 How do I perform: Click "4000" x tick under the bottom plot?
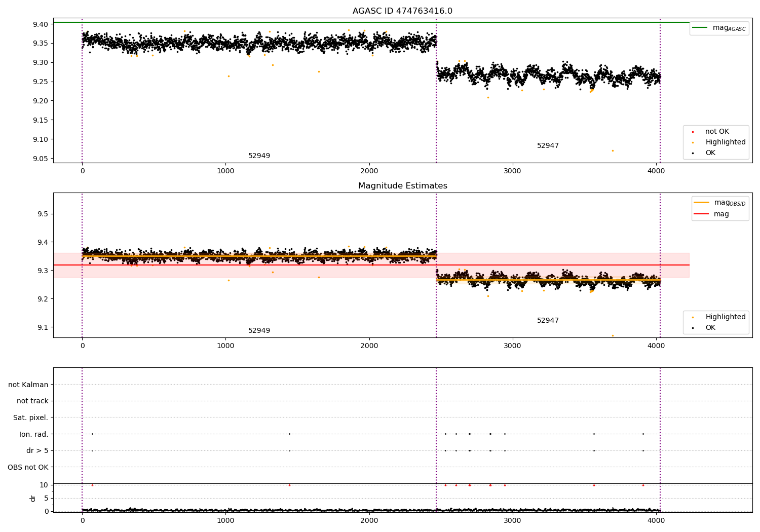pos(656,521)
